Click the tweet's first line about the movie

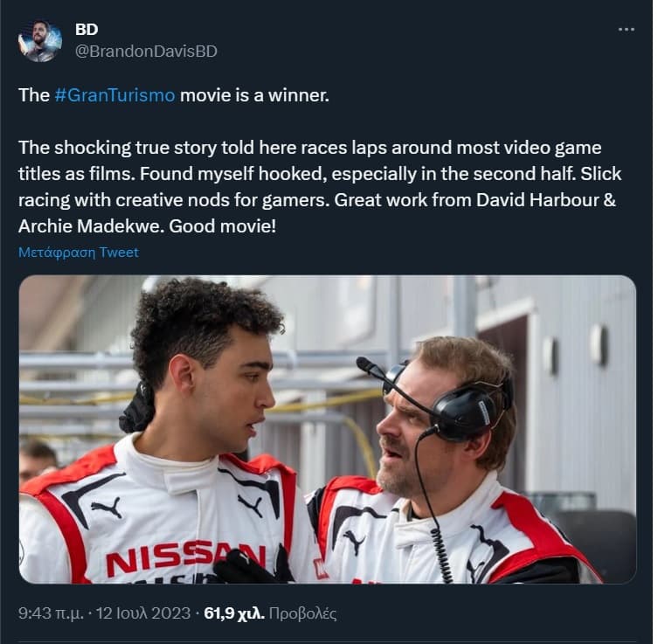pyautogui.click(x=174, y=95)
